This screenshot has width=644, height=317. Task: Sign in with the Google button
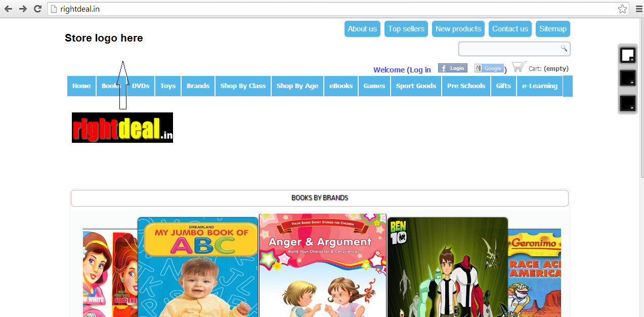point(489,68)
